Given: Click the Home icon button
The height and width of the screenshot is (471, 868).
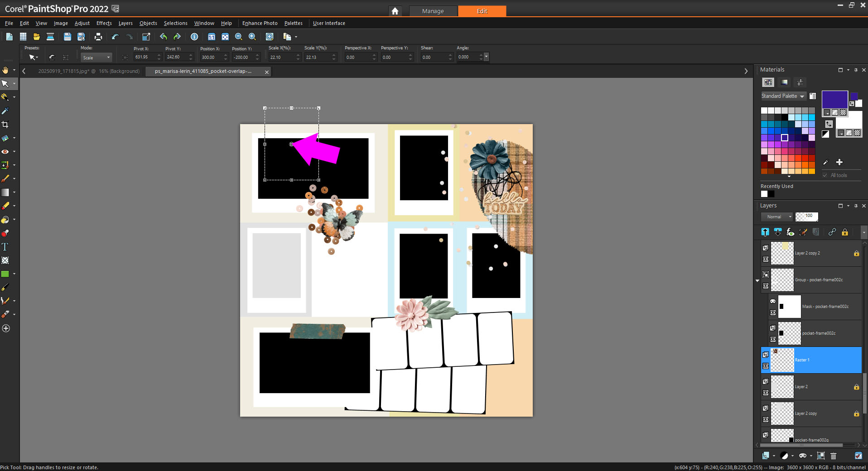Looking at the screenshot, I should click(x=395, y=11).
